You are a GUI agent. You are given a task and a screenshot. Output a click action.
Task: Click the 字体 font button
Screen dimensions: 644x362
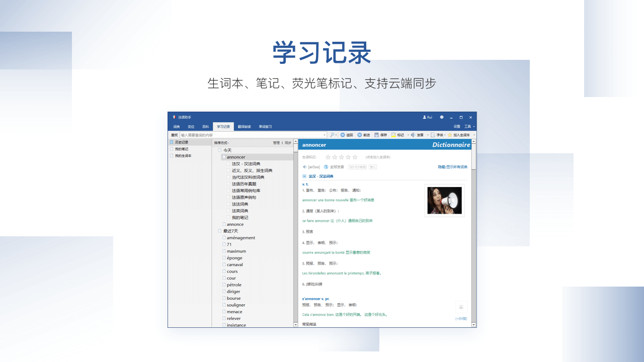tap(437, 135)
